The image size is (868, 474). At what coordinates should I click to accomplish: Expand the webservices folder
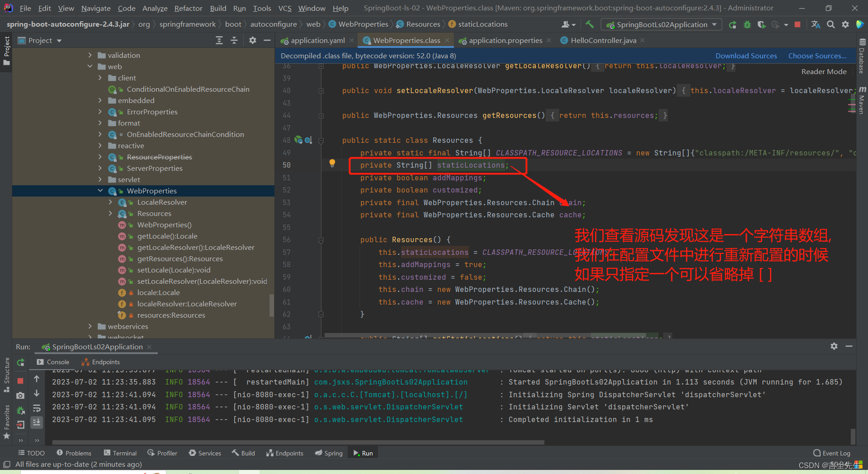90,326
